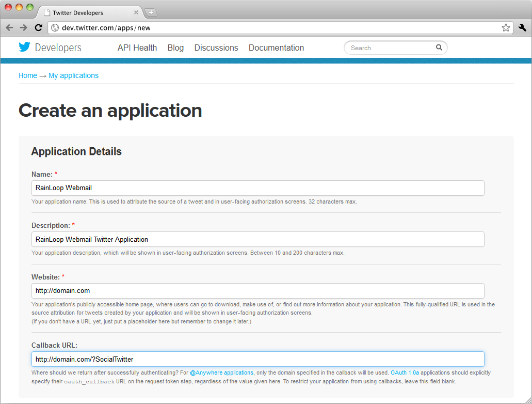Follow the Home breadcrumb link

28,75
